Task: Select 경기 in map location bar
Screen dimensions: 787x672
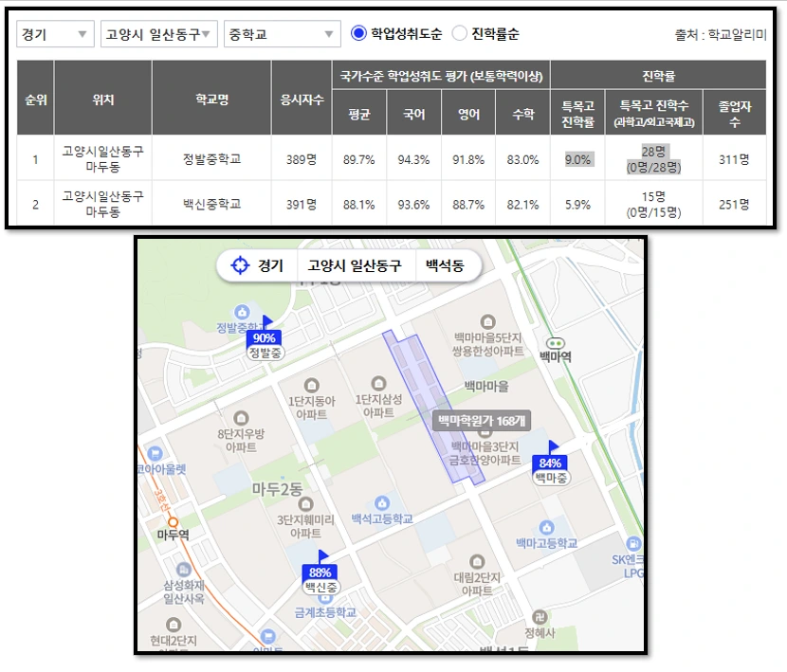Action: click(270, 265)
